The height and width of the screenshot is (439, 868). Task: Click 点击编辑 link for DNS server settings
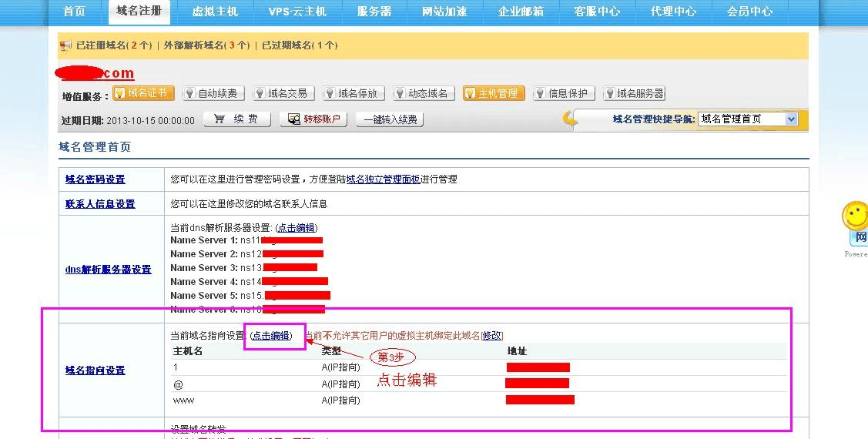pos(297,228)
